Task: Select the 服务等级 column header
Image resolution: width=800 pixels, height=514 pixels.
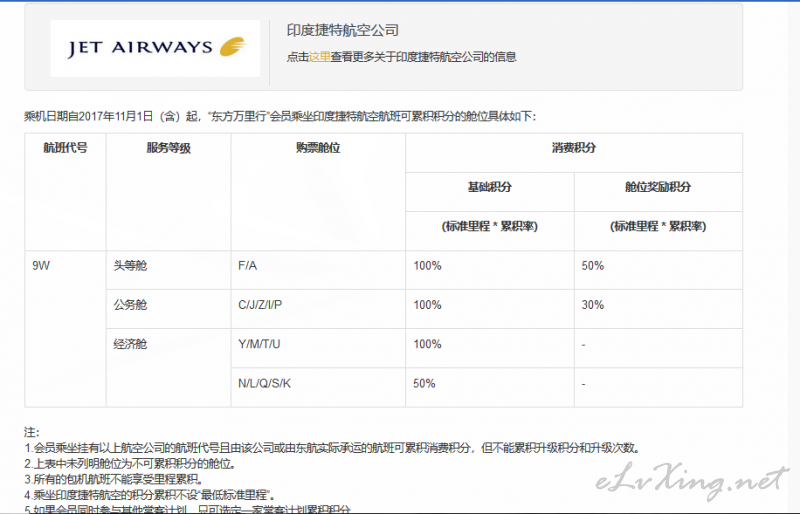Action: pyautogui.click(x=168, y=148)
